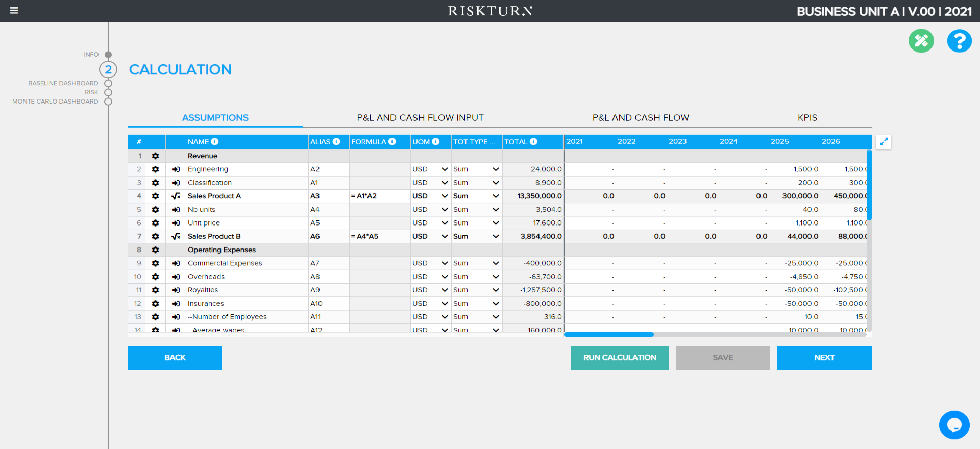
Task: Open gear settings for Unit price row
Action: click(x=155, y=223)
